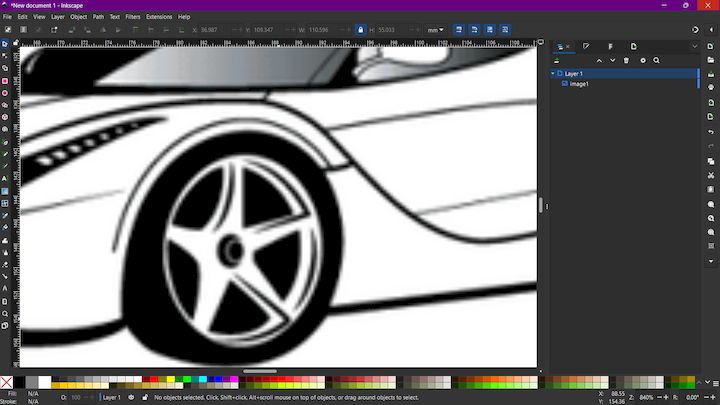Select the Gradient tool

tap(5, 191)
